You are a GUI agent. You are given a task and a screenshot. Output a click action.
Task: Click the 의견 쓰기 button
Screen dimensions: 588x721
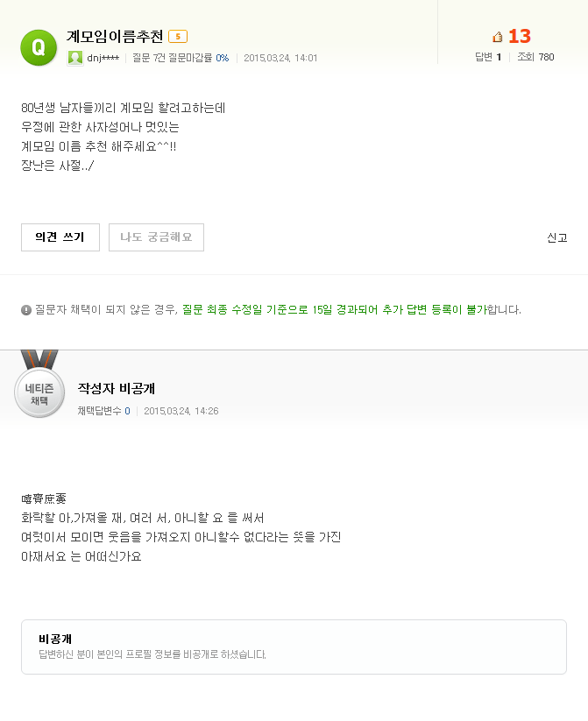(60, 237)
